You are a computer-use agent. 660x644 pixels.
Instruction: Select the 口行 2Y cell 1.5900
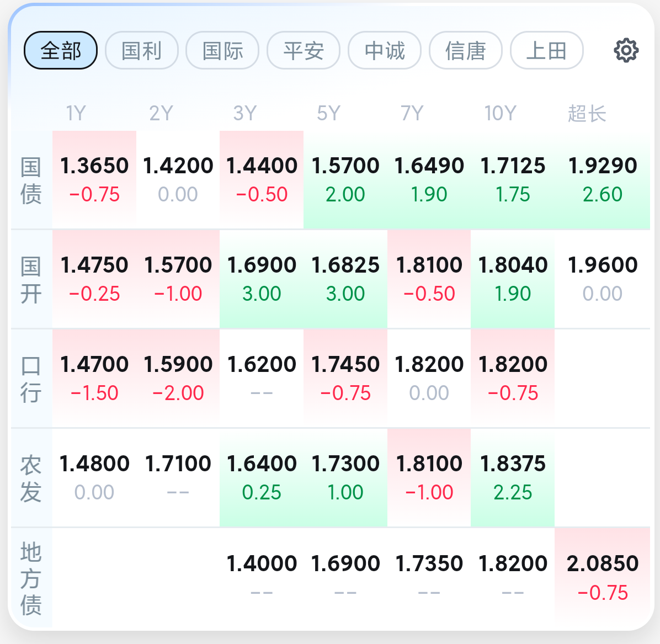tap(178, 379)
